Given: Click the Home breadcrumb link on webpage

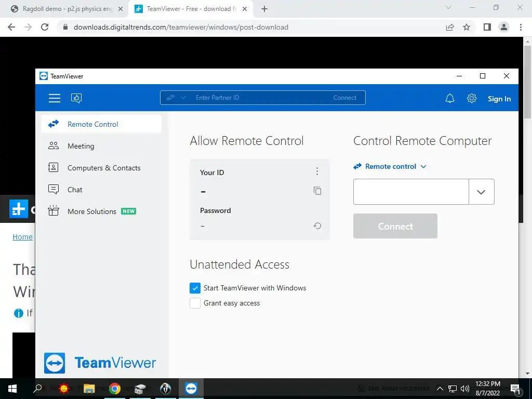Looking at the screenshot, I should coord(22,237).
